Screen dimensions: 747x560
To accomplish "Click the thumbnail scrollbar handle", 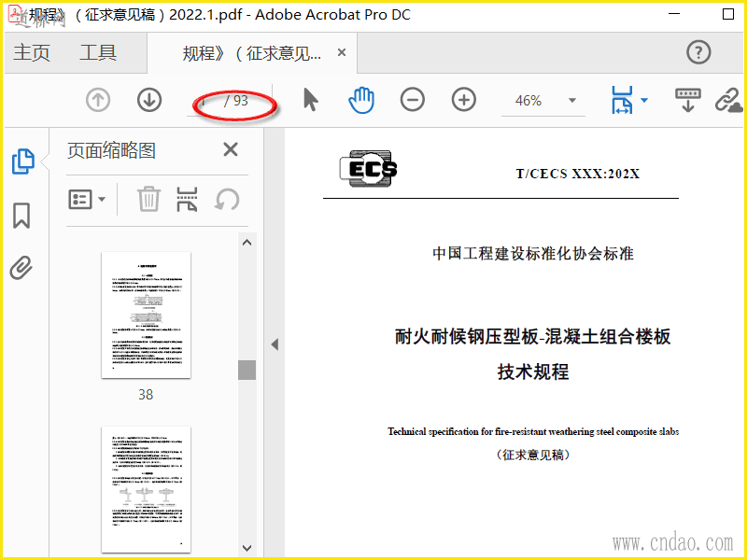I will 247,370.
